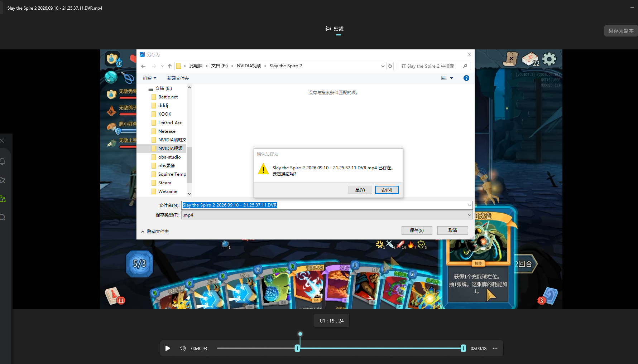Expand the file name history dropdown

click(469, 205)
